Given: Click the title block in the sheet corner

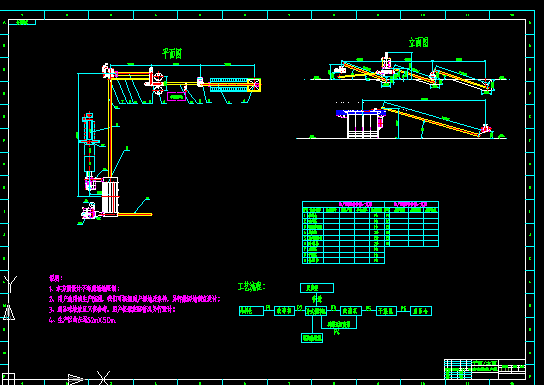Looking at the screenshot, I should (485, 369).
